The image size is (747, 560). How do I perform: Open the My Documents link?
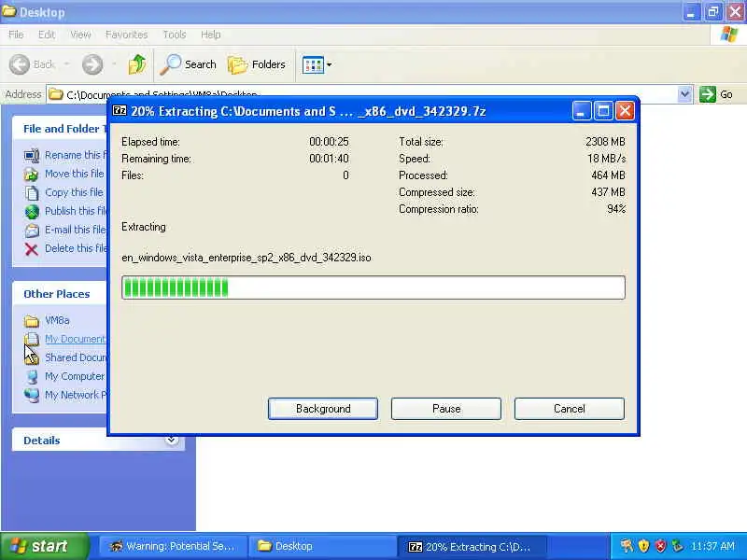pos(76,339)
